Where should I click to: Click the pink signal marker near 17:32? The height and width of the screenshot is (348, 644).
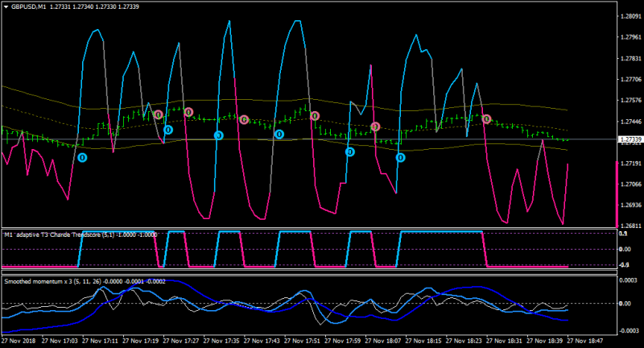click(188, 112)
